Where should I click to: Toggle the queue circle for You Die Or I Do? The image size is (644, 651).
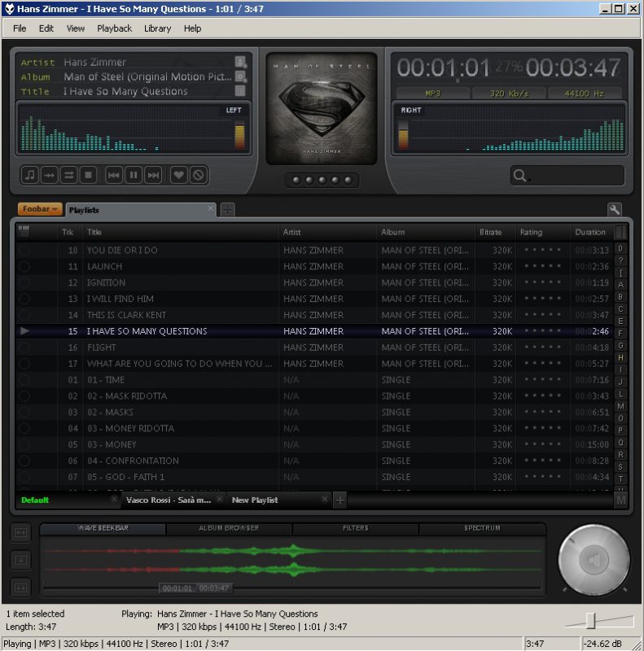[x=24, y=250]
